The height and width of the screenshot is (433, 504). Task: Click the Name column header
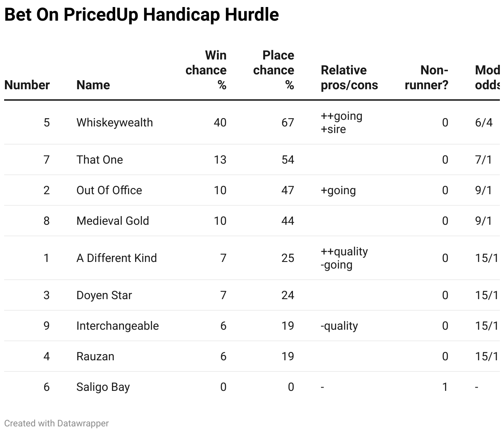tap(93, 85)
